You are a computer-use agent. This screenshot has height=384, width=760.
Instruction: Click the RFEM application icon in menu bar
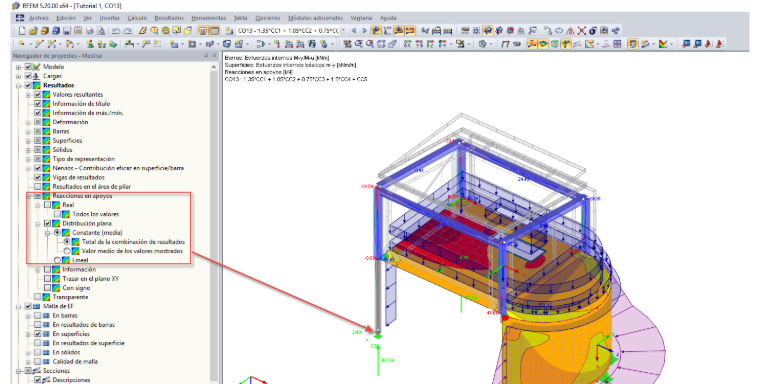pos(19,18)
